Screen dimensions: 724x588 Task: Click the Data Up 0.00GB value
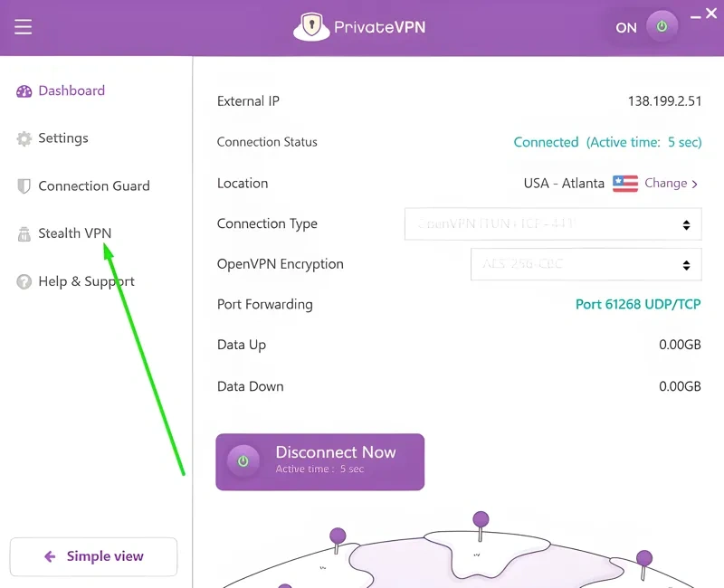[x=680, y=345]
